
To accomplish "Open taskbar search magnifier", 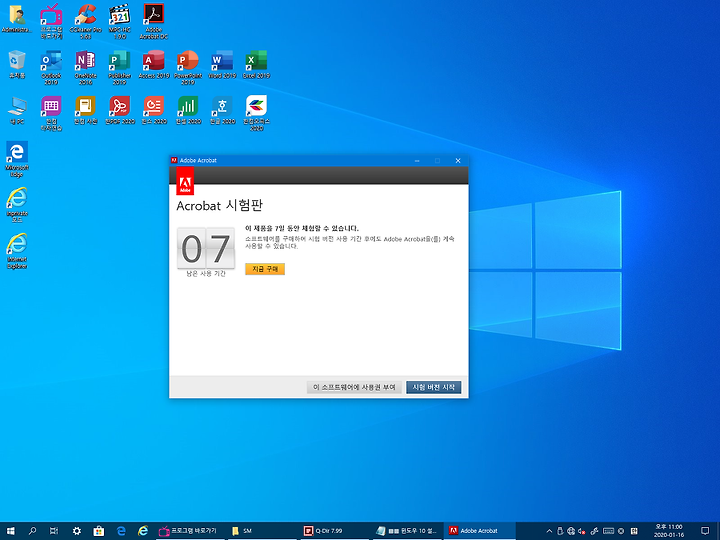I will coord(32,531).
